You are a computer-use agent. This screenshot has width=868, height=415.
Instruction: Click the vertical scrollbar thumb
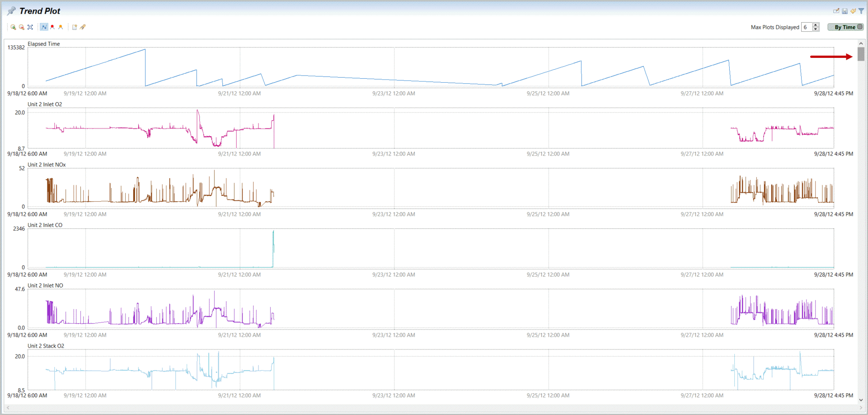[861, 54]
